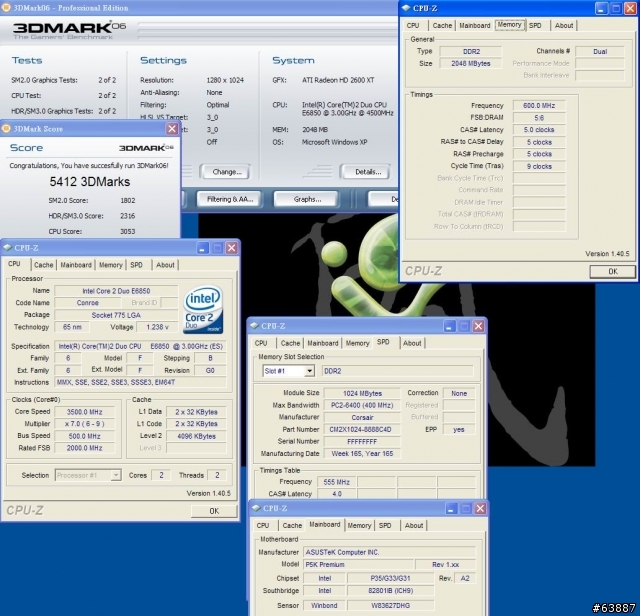Select SPD tab in the Memory CPU-Z window
640x616 pixels.
click(535, 25)
